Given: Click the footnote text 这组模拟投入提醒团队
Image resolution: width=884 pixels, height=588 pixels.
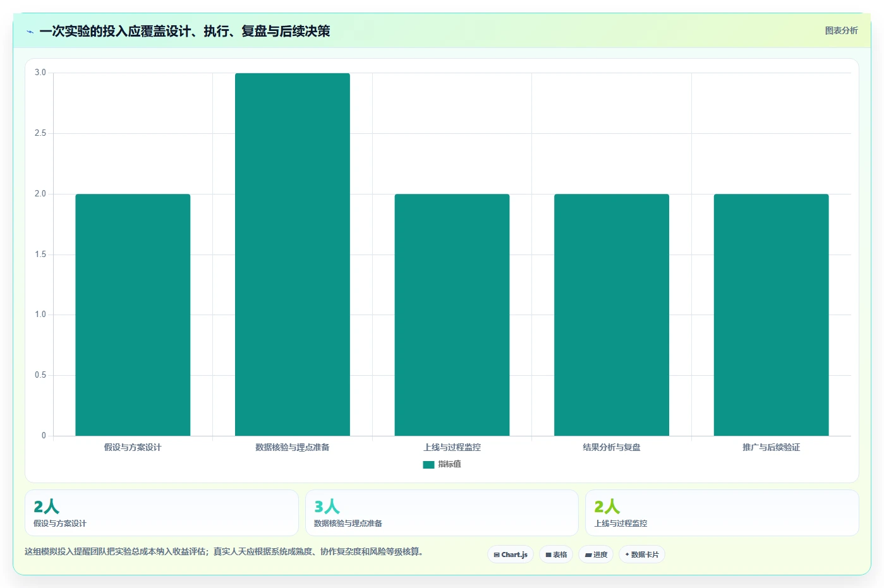Looking at the screenshot, I should click(x=224, y=551).
